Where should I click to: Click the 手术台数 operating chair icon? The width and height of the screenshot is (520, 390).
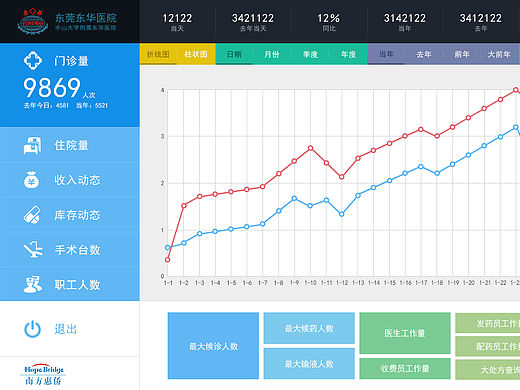click(x=33, y=250)
